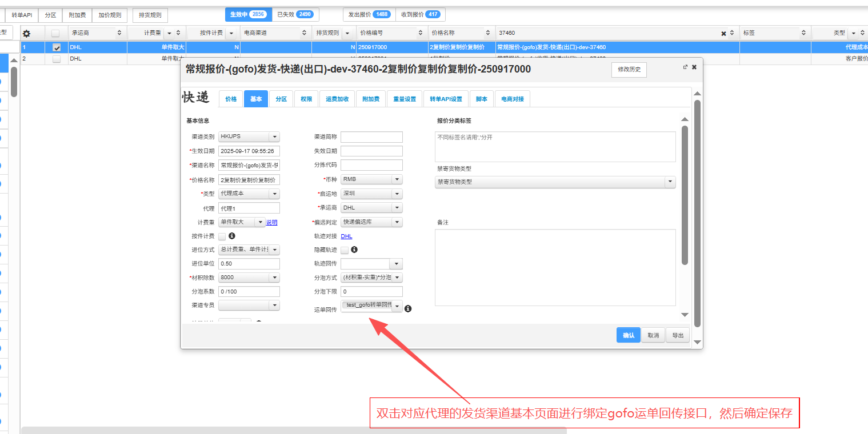Viewport: 868px width, 434px height.
Task: Switch to the 运费加收 tab
Action: point(337,99)
